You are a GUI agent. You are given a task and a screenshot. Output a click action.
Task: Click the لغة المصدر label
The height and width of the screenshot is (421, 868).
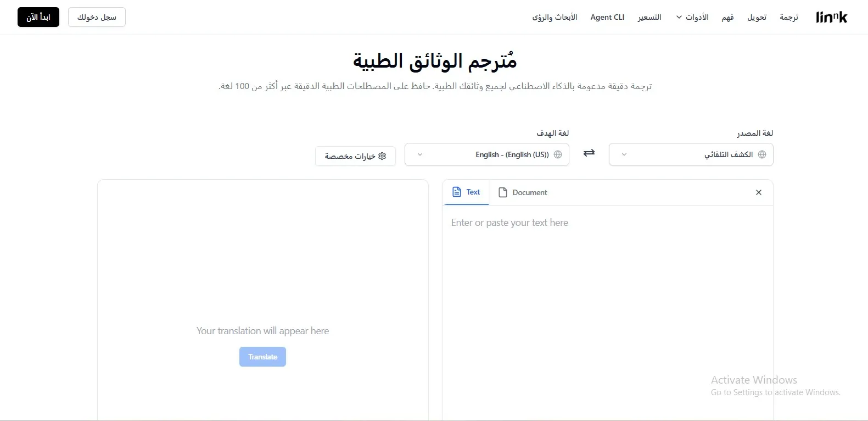[x=755, y=133]
